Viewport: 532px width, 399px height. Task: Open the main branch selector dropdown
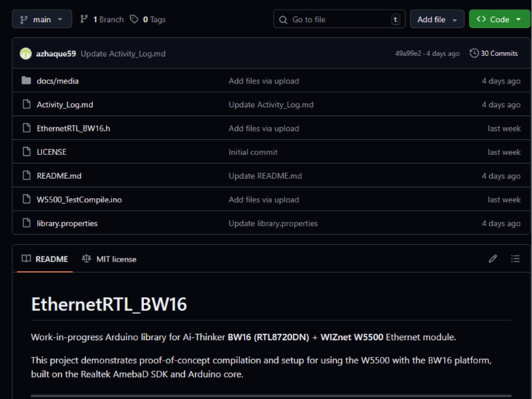tap(41, 19)
